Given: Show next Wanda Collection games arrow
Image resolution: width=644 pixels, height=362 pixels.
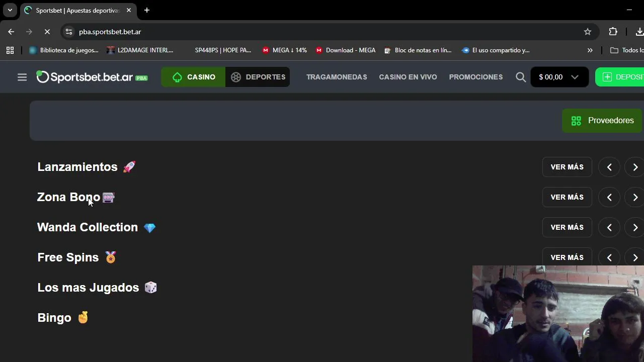Looking at the screenshot, I should tap(635, 227).
